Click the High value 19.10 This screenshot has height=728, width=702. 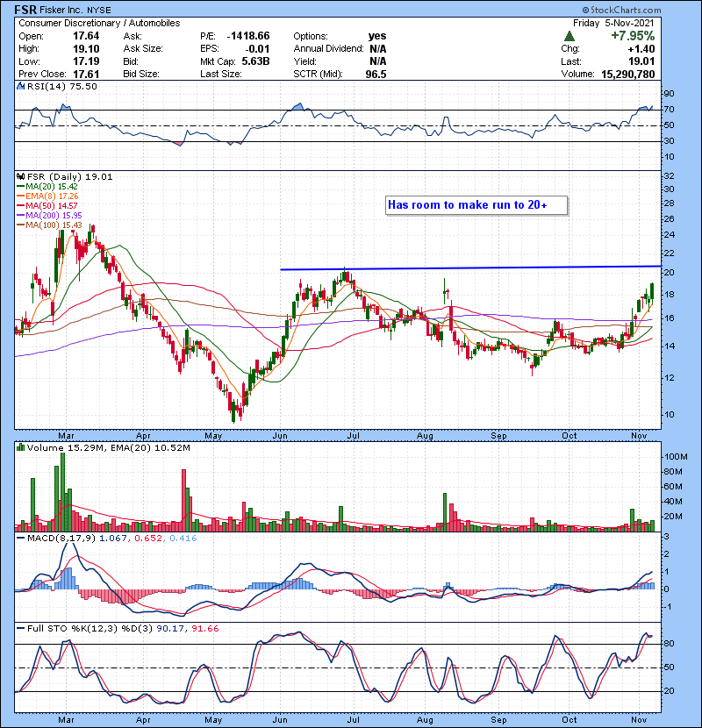click(86, 49)
